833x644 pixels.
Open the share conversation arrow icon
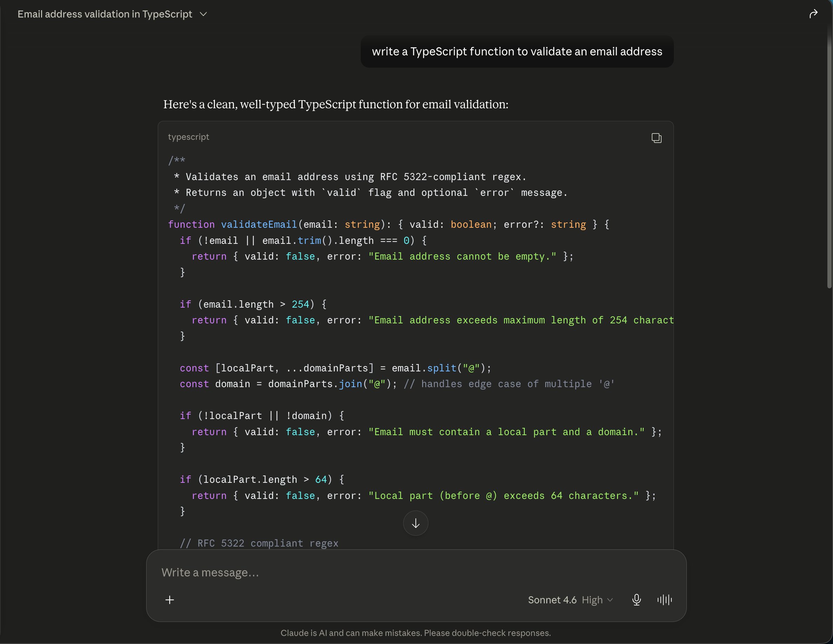tap(813, 14)
